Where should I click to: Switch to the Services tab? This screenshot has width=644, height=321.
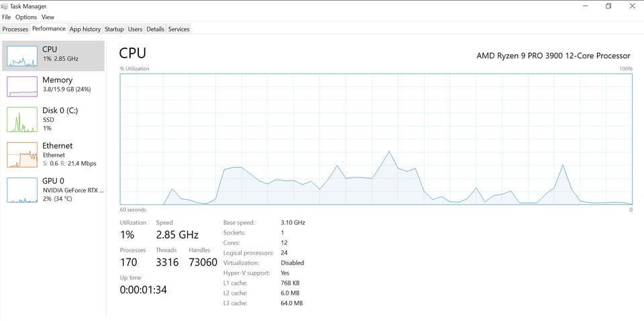pos(178,29)
